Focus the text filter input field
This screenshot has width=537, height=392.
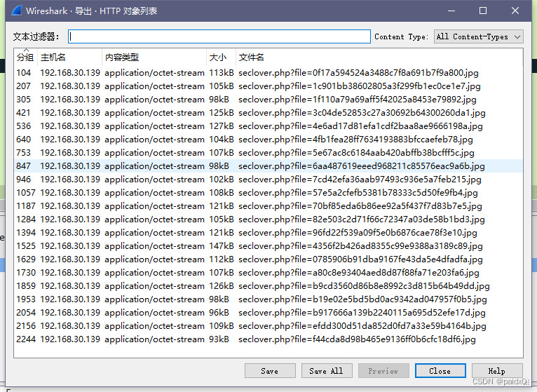219,36
